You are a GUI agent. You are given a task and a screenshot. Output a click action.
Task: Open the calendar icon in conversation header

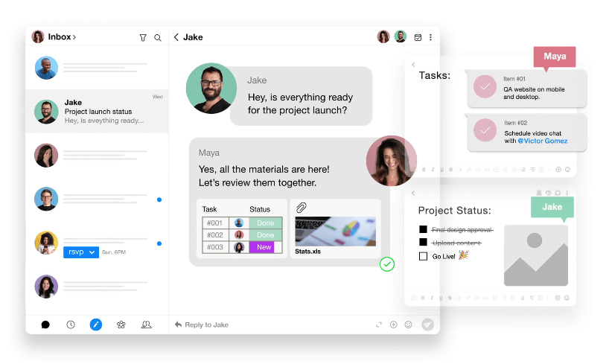pyautogui.click(x=418, y=37)
